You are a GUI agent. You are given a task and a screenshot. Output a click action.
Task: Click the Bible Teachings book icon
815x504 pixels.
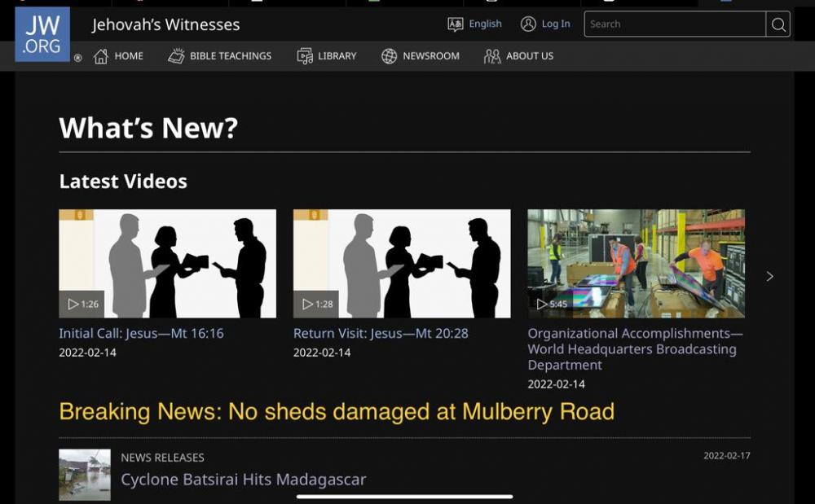point(176,56)
